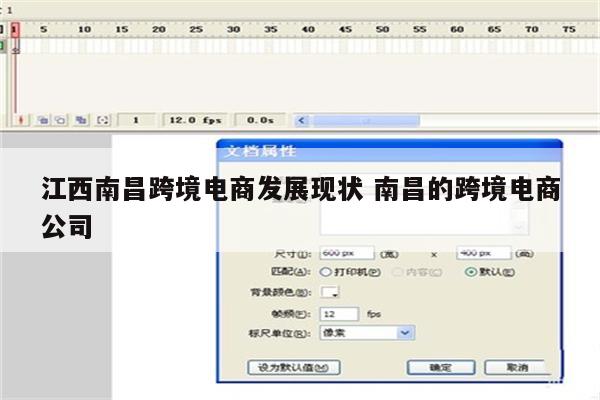Open the 像素 ruler units dropdown
Image resolution: width=600 pixels, height=400 pixels.
(405, 333)
